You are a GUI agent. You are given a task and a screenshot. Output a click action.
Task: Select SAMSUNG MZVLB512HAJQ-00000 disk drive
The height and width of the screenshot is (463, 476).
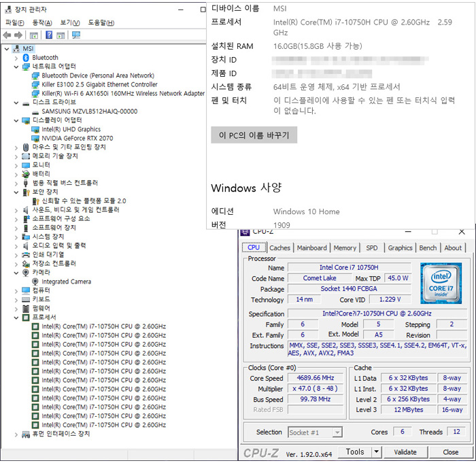pyautogui.click(x=89, y=112)
